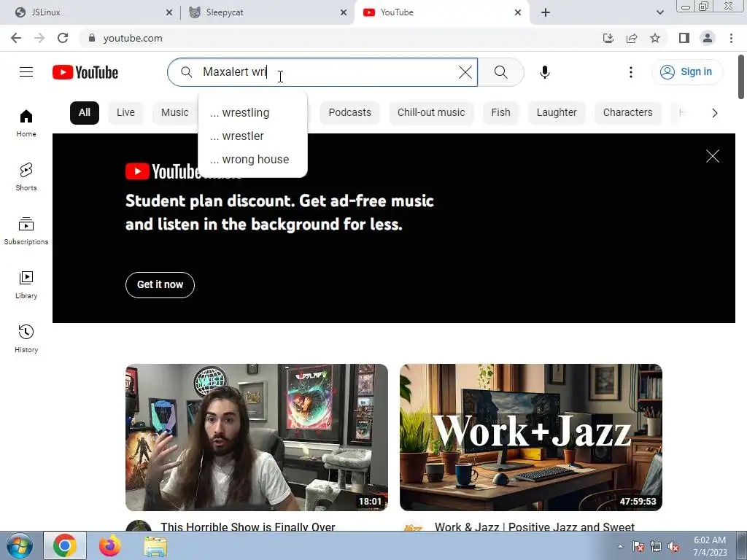Close the JSLinux tab
747x560 pixels.
click(169, 13)
